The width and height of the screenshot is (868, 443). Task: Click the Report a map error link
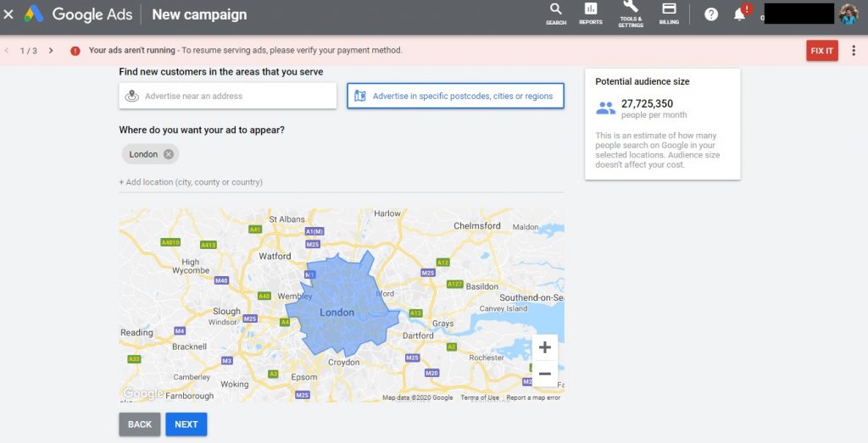[533, 397]
